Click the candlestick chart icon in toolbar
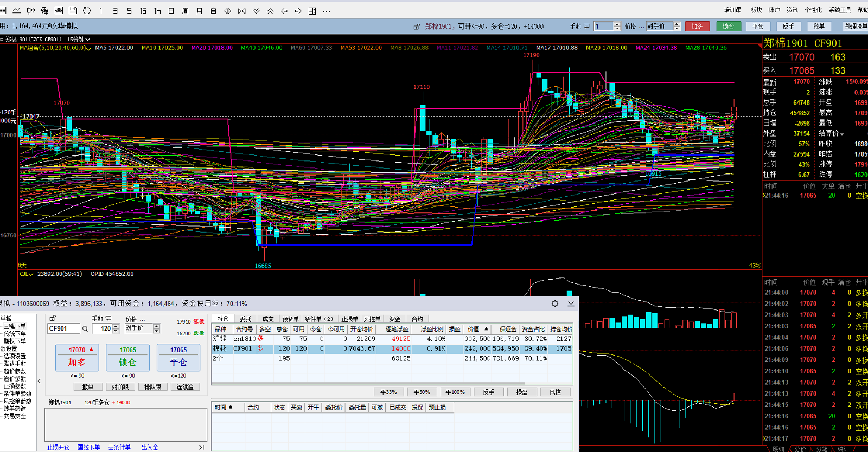 (x=31, y=10)
